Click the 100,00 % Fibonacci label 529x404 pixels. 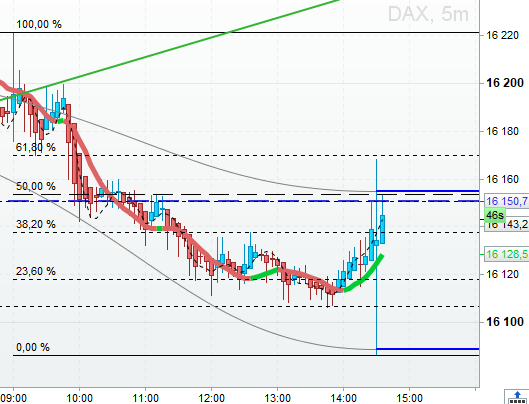point(39,24)
